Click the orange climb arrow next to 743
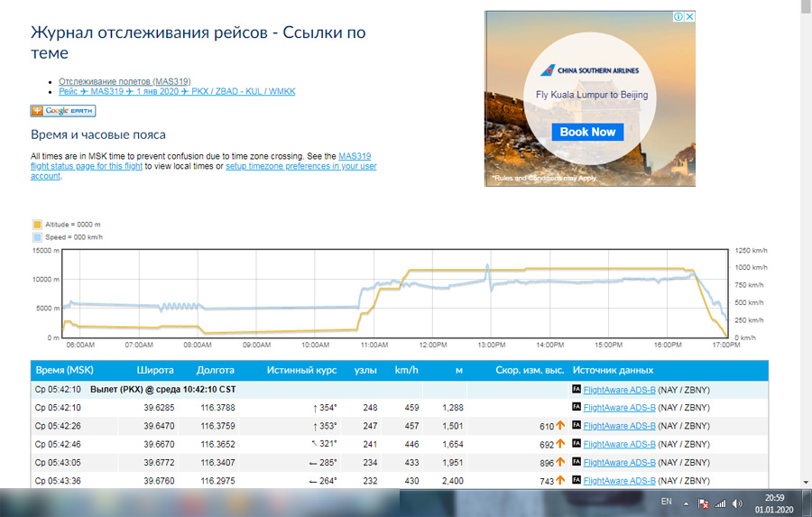812x517 pixels. tap(560, 480)
